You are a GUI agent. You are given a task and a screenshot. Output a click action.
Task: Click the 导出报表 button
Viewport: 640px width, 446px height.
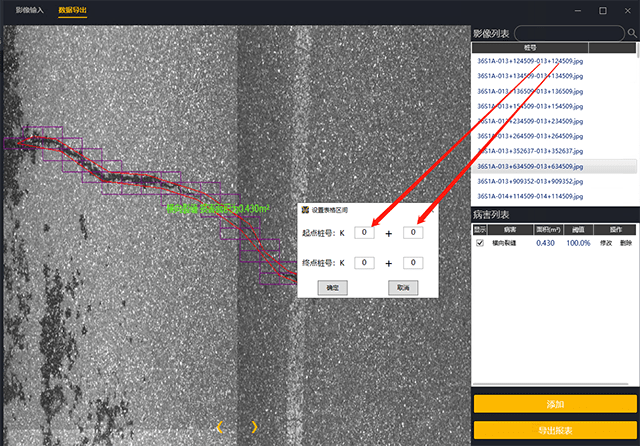(555, 431)
